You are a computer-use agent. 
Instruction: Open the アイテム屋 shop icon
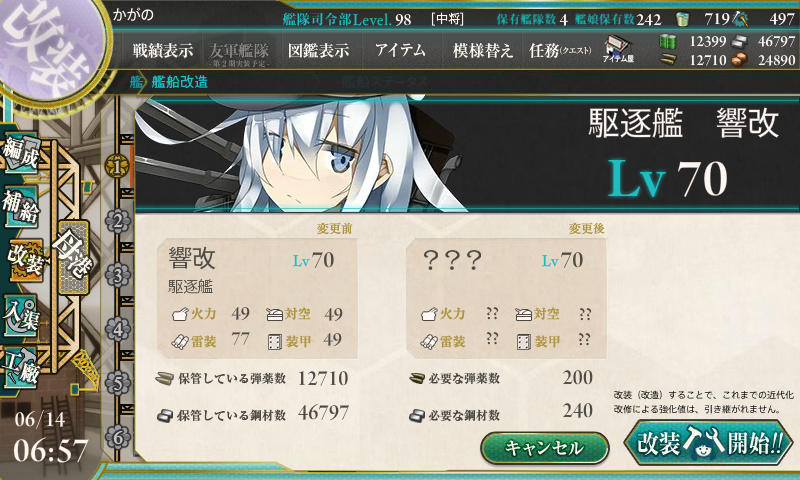[x=618, y=49]
